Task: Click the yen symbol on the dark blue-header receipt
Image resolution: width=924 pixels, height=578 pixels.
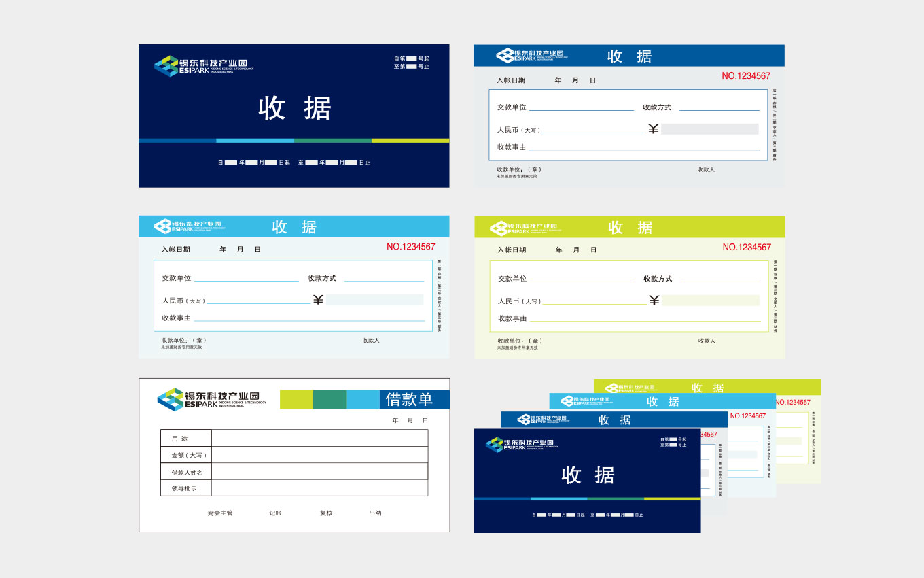Action: click(x=654, y=129)
